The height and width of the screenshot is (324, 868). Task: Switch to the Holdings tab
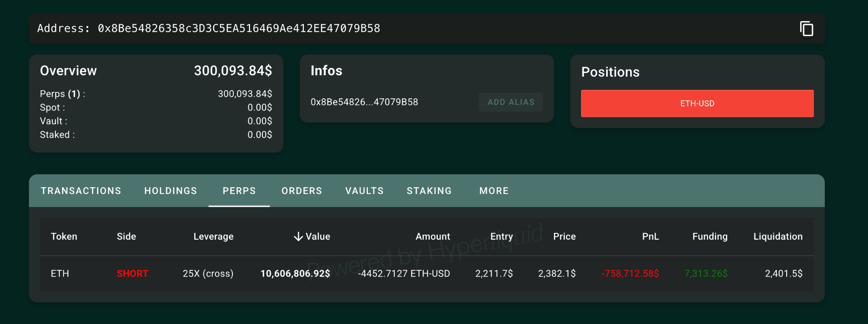point(170,191)
